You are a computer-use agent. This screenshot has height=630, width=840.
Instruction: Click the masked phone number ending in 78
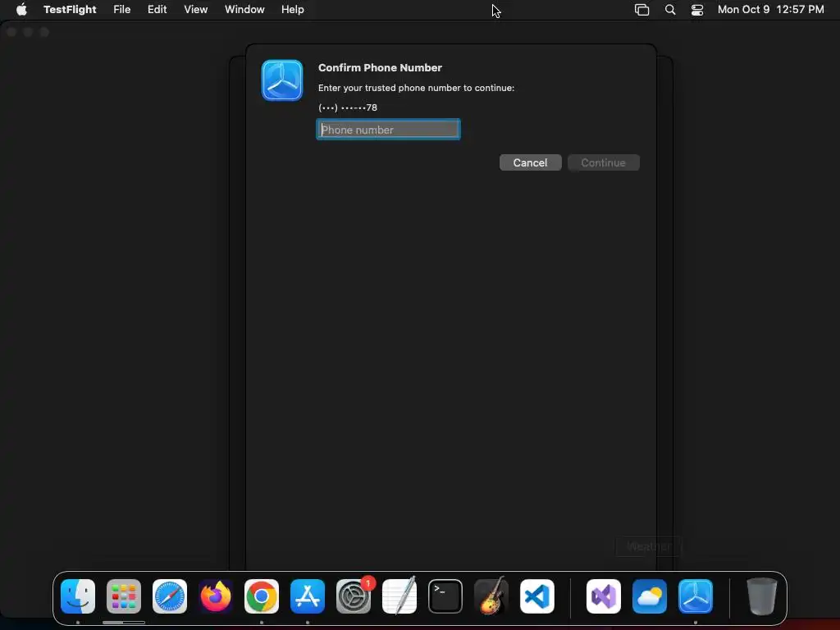pyautogui.click(x=348, y=107)
